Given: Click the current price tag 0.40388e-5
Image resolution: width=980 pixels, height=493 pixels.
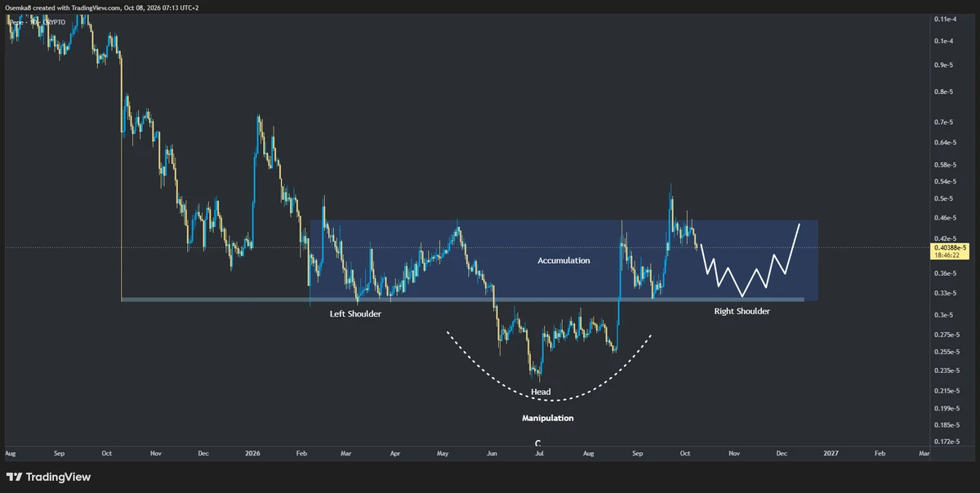Looking at the screenshot, I should tap(951, 246).
